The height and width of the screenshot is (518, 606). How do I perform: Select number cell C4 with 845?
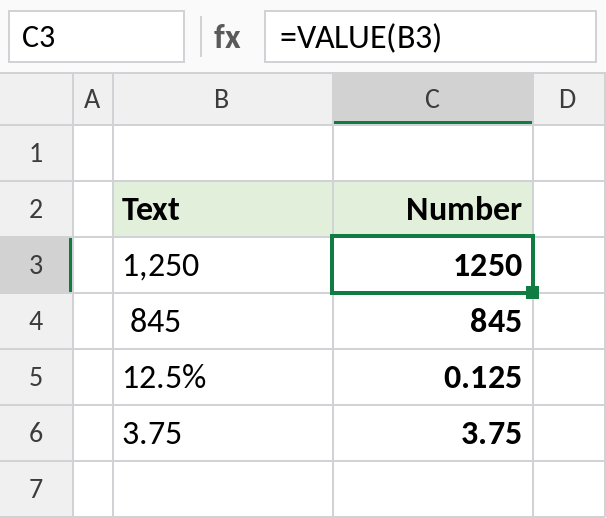[433, 321]
